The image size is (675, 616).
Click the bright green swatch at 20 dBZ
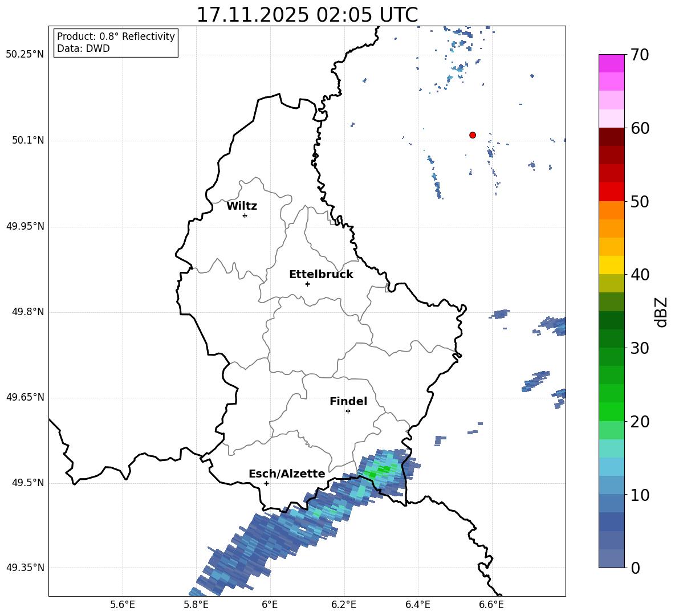612,412
